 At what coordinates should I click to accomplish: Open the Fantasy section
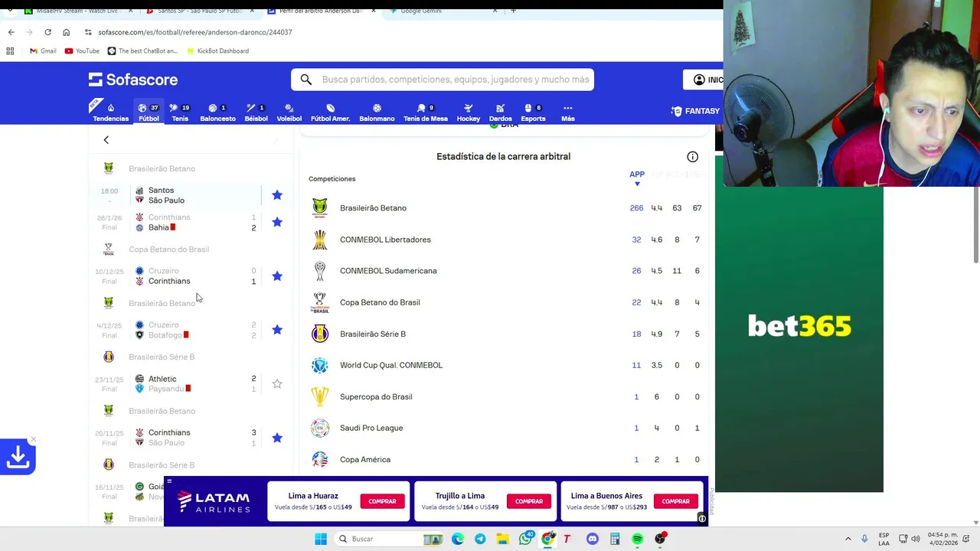click(x=695, y=111)
